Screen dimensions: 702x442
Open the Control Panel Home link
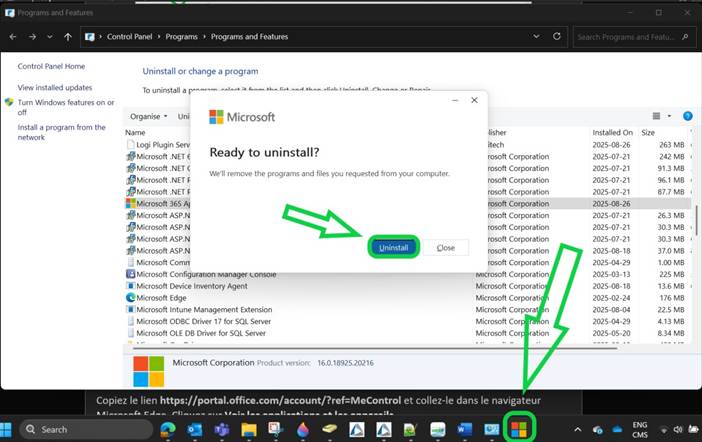click(51, 66)
